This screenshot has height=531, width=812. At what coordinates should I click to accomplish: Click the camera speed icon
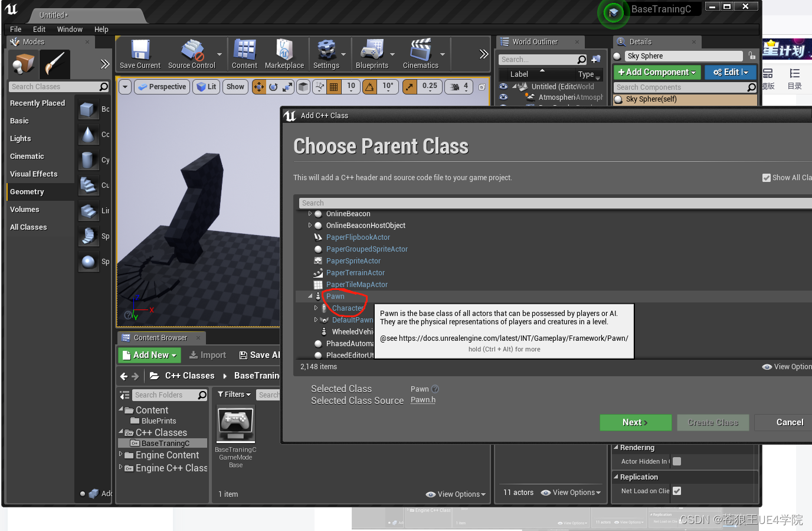click(x=455, y=87)
